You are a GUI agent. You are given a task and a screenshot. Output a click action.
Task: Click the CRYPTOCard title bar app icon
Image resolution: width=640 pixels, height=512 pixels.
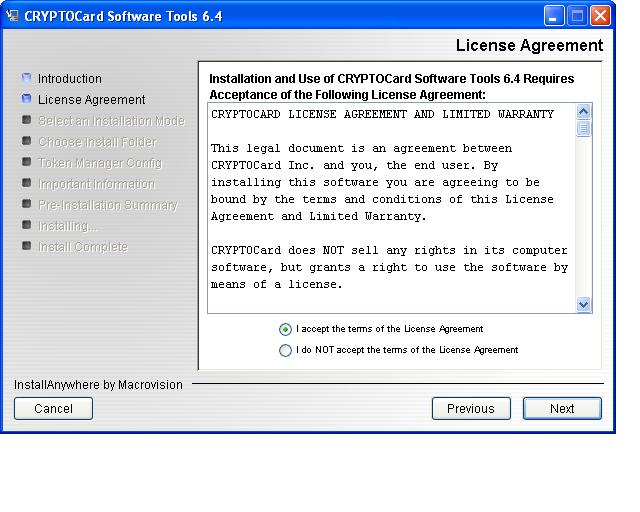click(13, 16)
